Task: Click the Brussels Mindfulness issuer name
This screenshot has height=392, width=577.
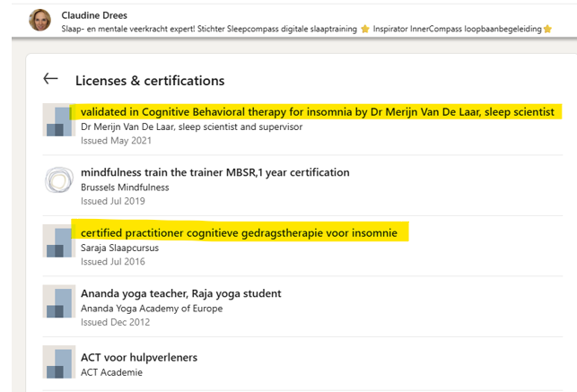Action: (125, 187)
